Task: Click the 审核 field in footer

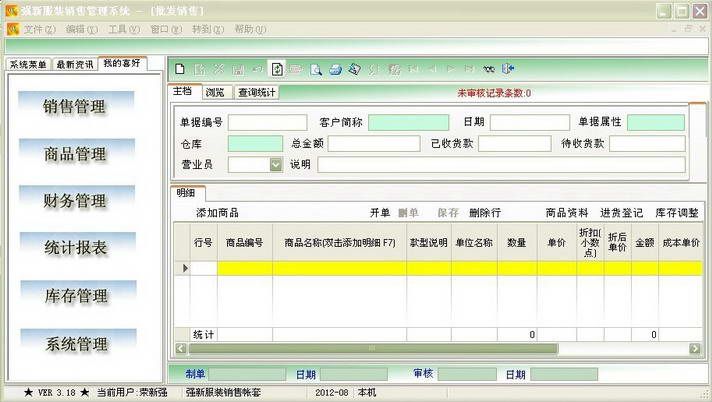Action: pos(467,374)
